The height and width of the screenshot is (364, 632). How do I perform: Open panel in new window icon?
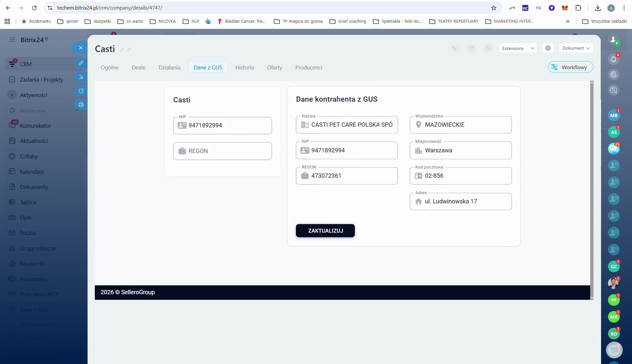click(81, 91)
